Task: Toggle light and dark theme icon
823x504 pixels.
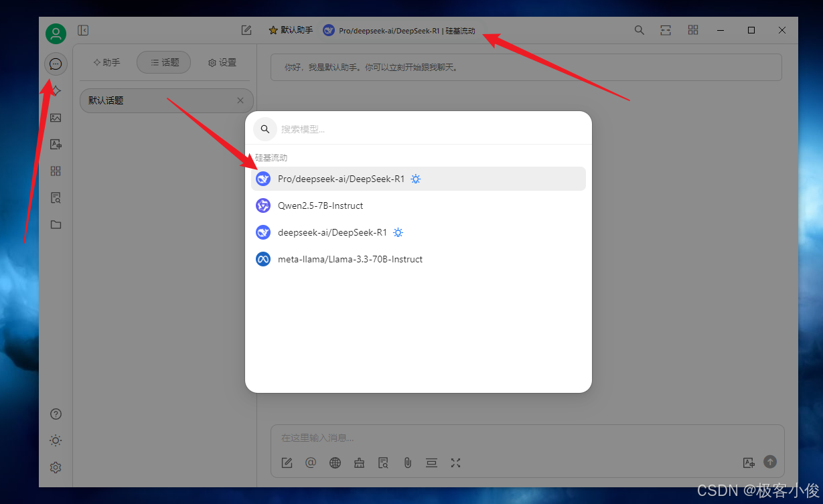Action: coord(56,440)
